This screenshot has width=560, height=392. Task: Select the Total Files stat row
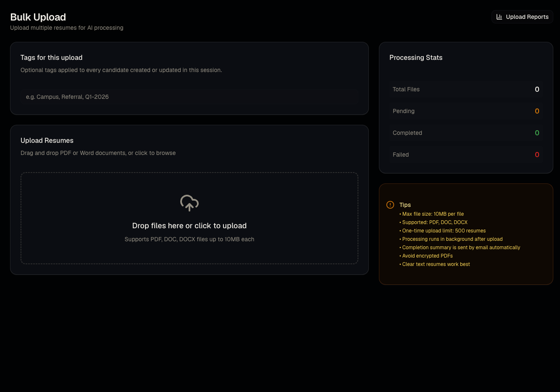pos(466,89)
